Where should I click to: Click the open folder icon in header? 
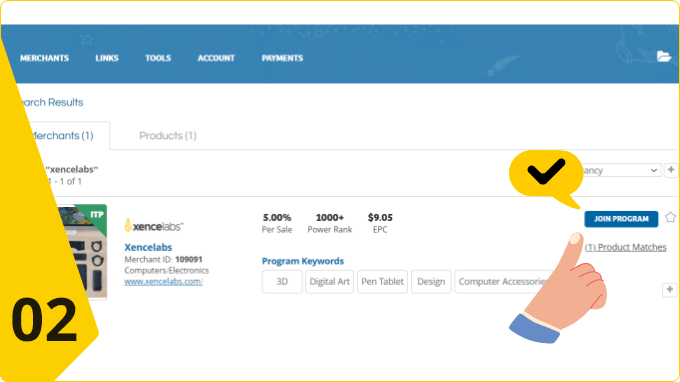pyautogui.click(x=664, y=56)
